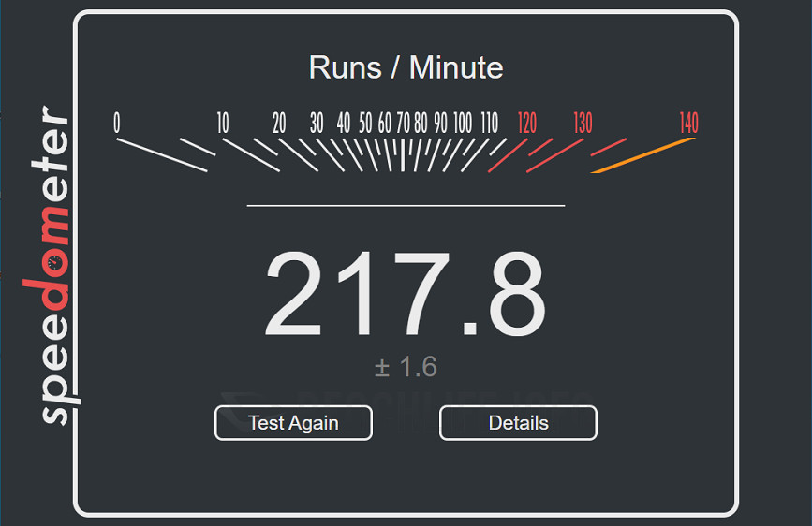Click the ± 1.6 variance text
This screenshot has height=526, width=812.
pyautogui.click(x=406, y=367)
